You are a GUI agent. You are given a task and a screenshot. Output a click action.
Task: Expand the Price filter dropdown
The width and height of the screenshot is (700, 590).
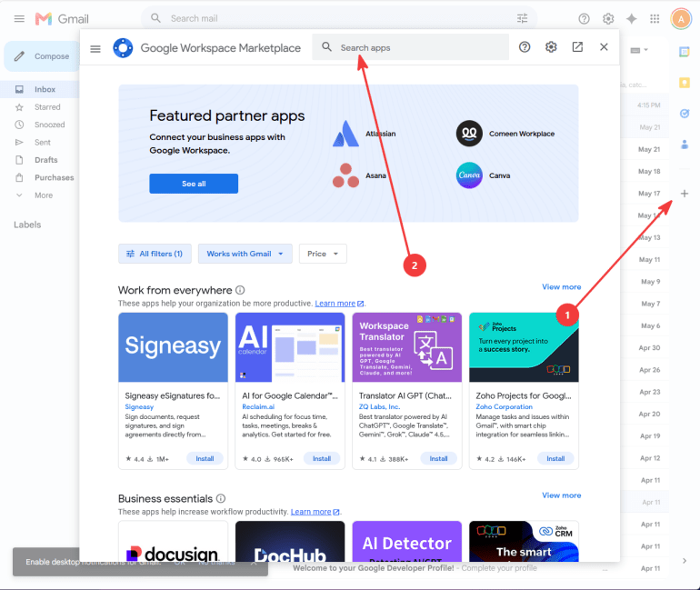(x=323, y=254)
